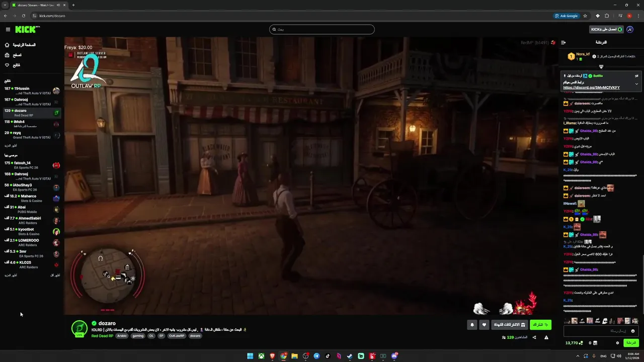Image resolution: width=644 pixels, height=362 pixels.
Task: Open the LOMEROOO recommended channel
Action: (32, 242)
